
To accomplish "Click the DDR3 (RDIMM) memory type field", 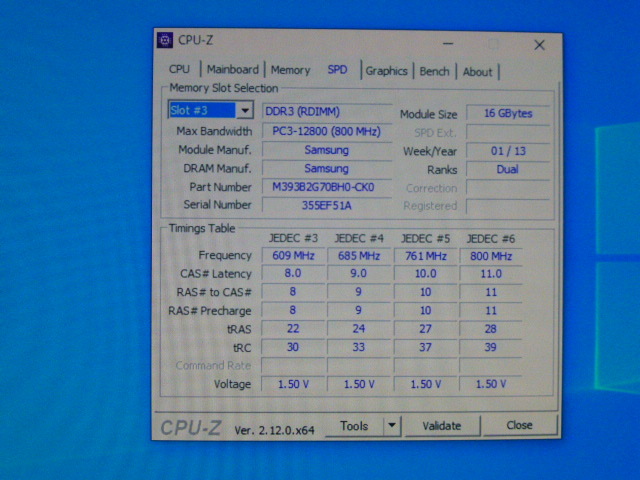I will coord(327,111).
